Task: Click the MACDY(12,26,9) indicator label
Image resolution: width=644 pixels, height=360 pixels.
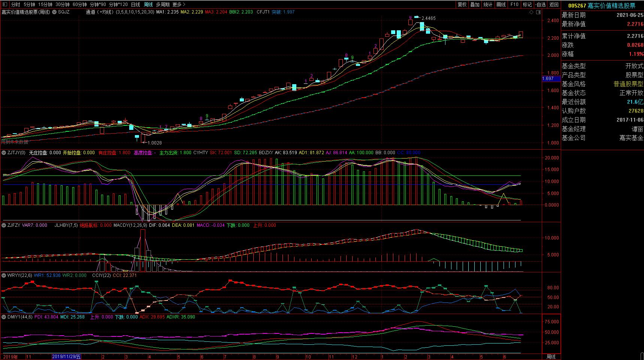Action: click(130, 225)
